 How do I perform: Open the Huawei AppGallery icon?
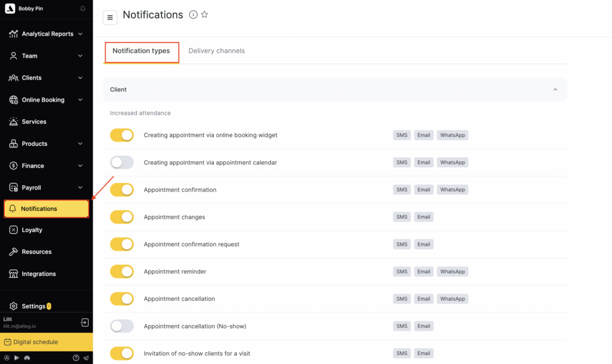[x=27, y=357]
